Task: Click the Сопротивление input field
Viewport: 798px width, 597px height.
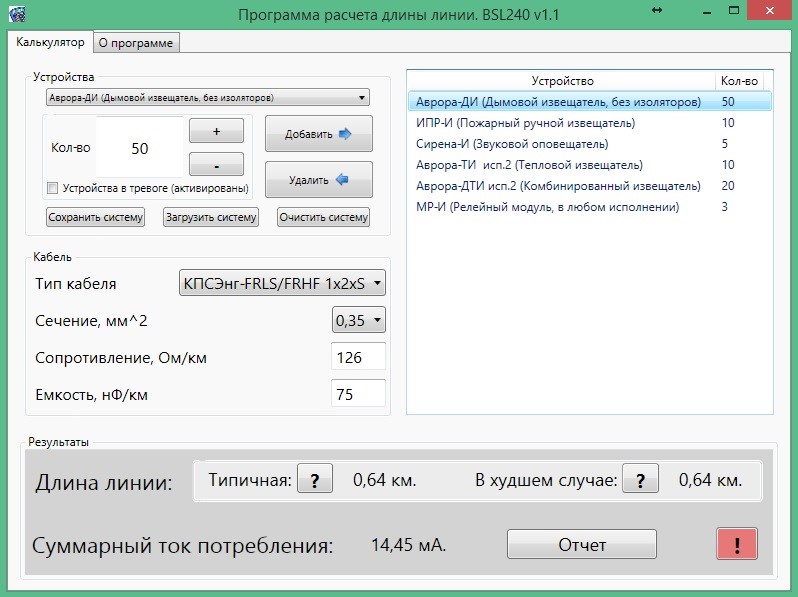Action: click(358, 357)
